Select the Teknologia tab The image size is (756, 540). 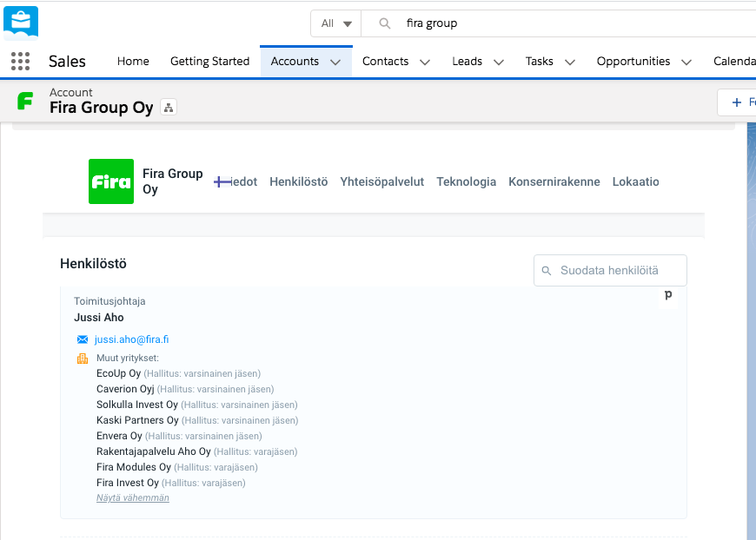click(x=466, y=181)
